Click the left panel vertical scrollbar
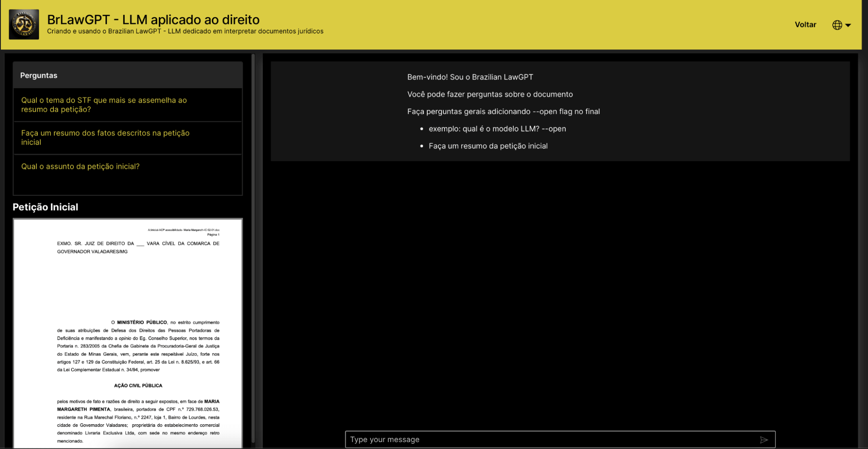The image size is (868, 449). [253, 248]
